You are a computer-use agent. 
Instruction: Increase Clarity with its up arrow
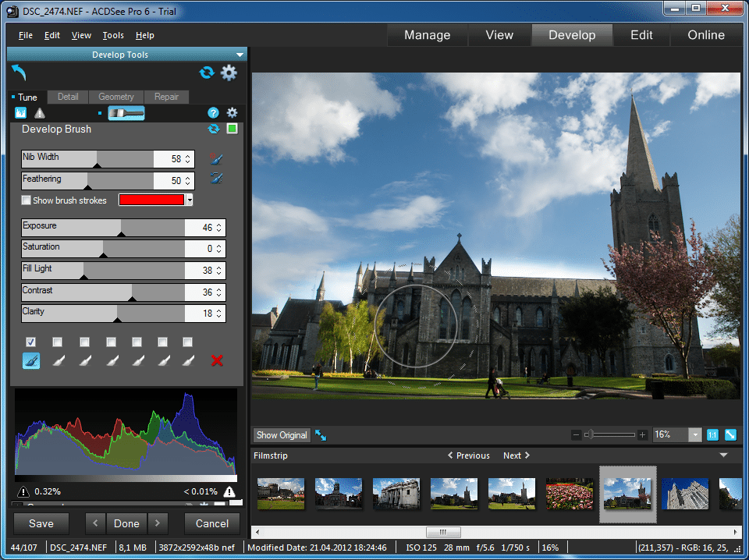pos(218,310)
